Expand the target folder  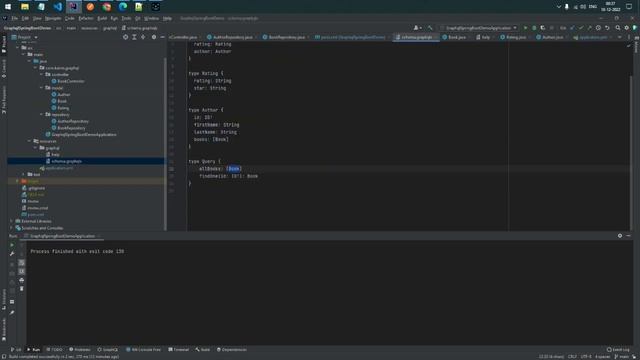18,181
